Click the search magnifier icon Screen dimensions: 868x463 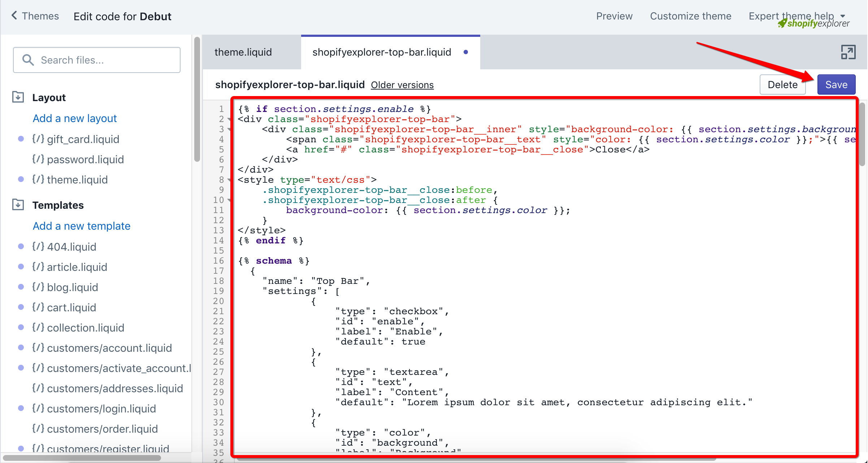point(28,60)
